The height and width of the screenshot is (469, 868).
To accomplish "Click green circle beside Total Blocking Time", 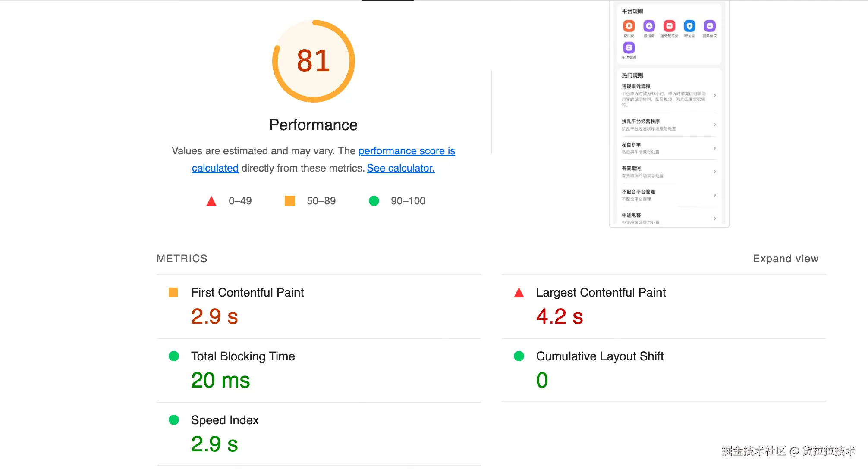I will pyautogui.click(x=174, y=356).
